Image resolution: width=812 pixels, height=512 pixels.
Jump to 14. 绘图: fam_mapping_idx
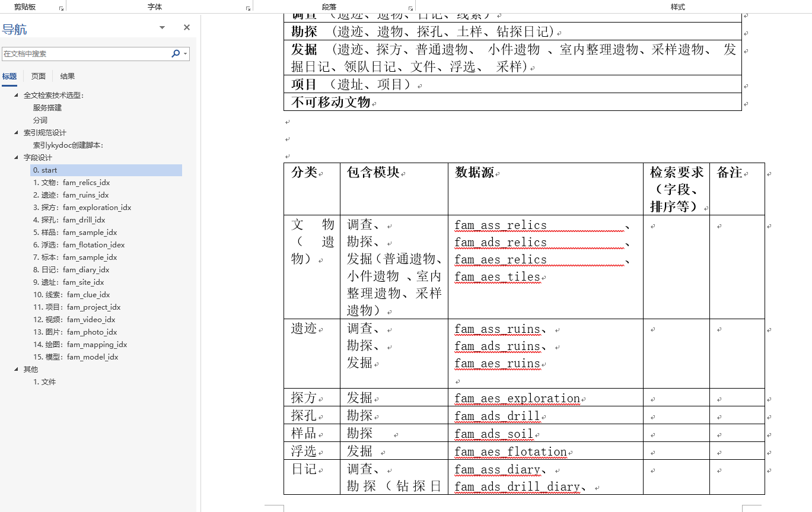pos(80,344)
